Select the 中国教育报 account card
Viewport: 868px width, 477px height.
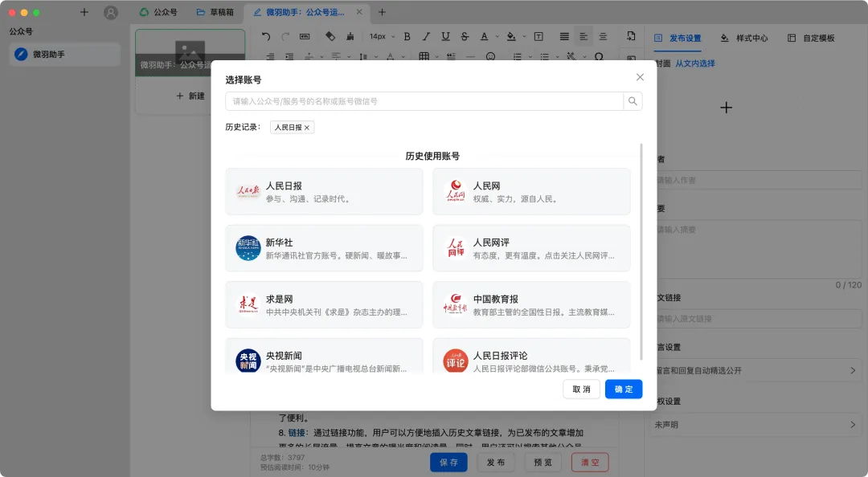coord(531,304)
